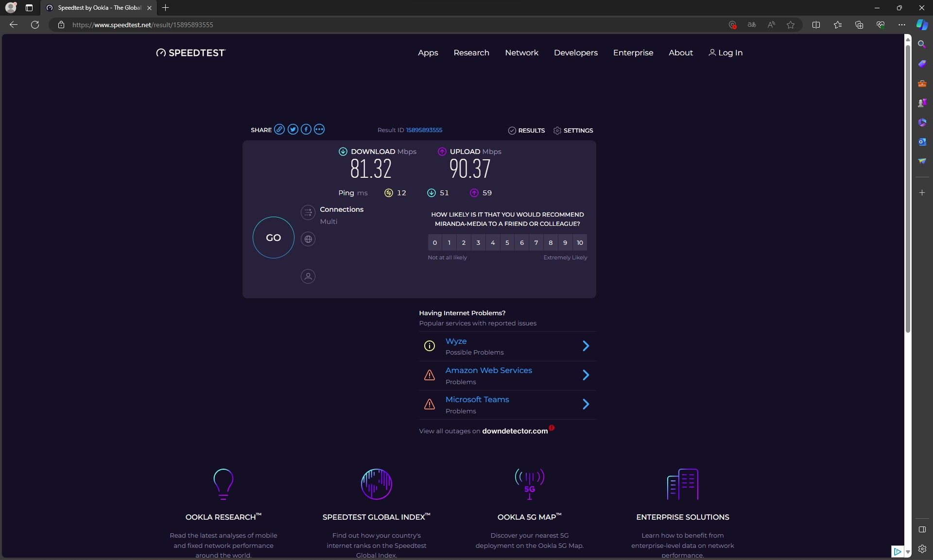Screen dimensions: 933x560
Task: Open the sidebar tools briefcase
Action: (922, 84)
